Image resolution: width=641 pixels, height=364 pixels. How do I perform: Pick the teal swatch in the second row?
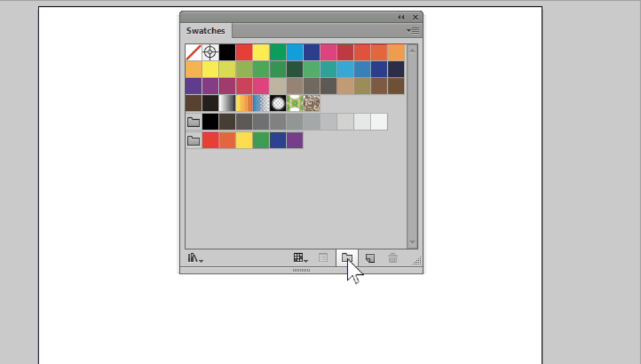tap(328, 69)
